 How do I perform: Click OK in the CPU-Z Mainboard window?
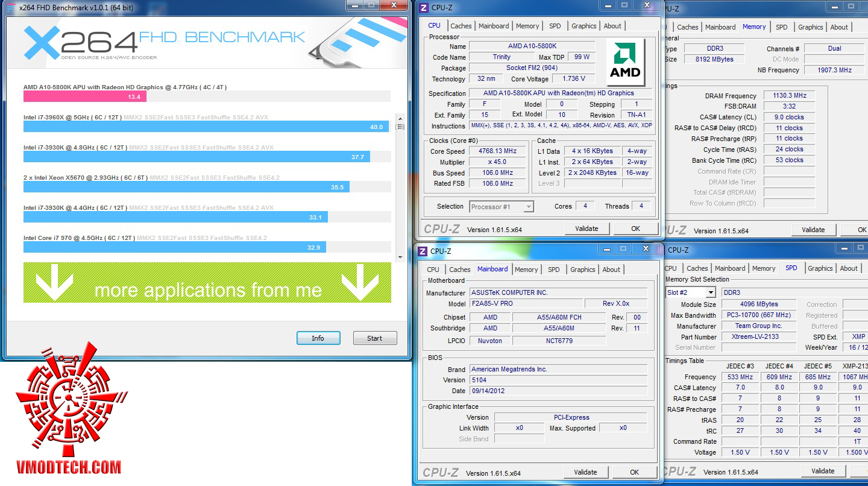634,472
